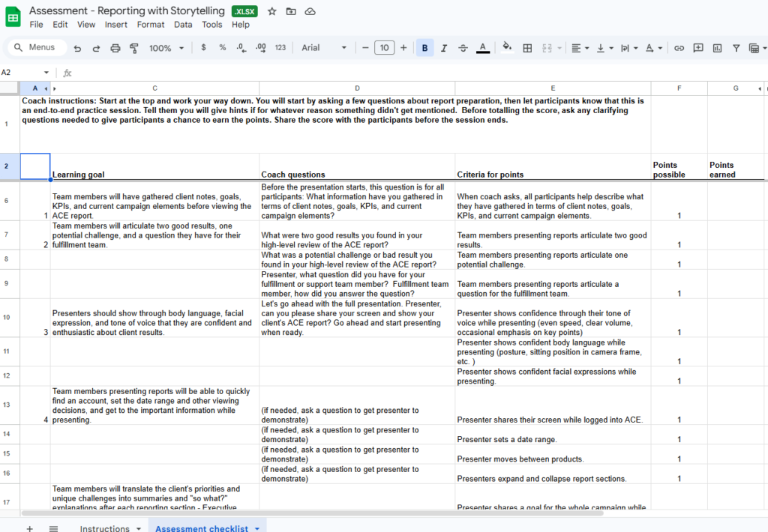Toggle Bold formatting
768x532 pixels.
pyautogui.click(x=424, y=48)
